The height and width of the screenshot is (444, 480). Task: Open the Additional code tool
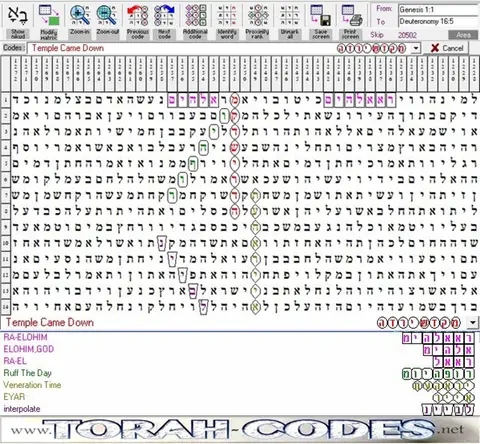pyautogui.click(x=195, y=22)
